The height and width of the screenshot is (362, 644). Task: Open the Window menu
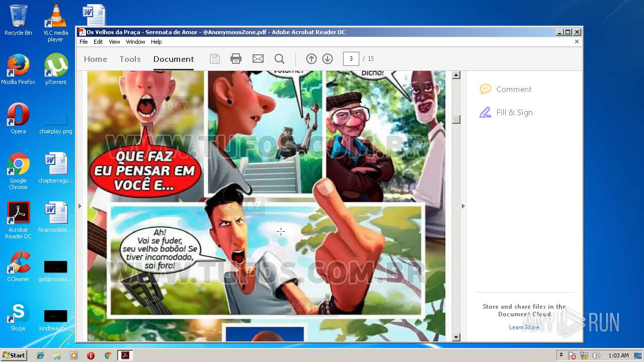(x=135, y=42)
